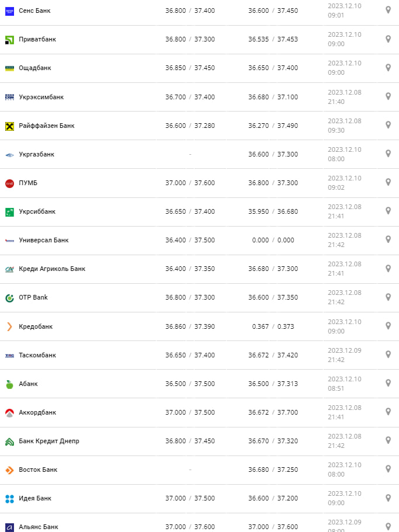Click the Idea Bank blue dots logo
Viewport: 399px width, 532px height.
coord(9,498)
